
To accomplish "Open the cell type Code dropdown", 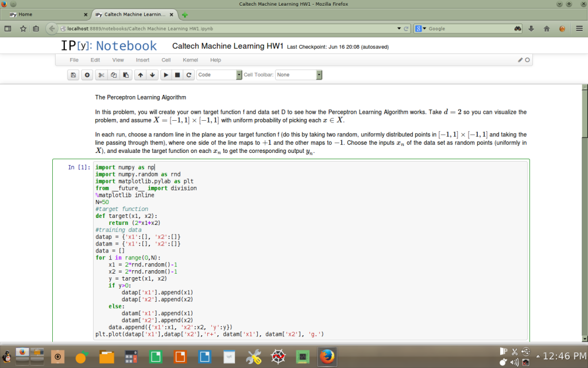I will pos(219,75).
